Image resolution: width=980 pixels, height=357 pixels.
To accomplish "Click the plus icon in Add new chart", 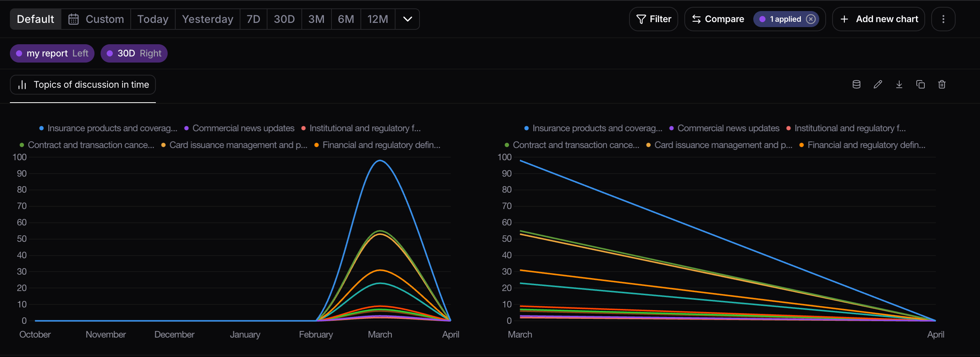I will [844, 19].
